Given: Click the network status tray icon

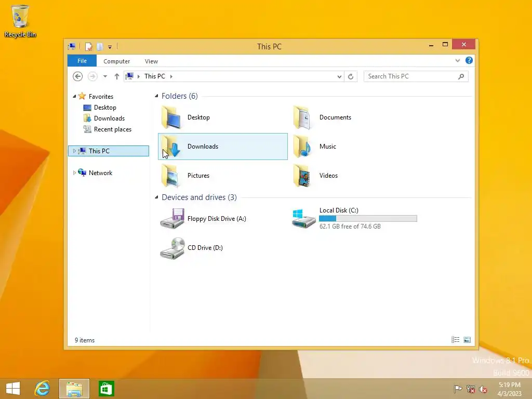Looking at the screenshot, I should [471, 389].
